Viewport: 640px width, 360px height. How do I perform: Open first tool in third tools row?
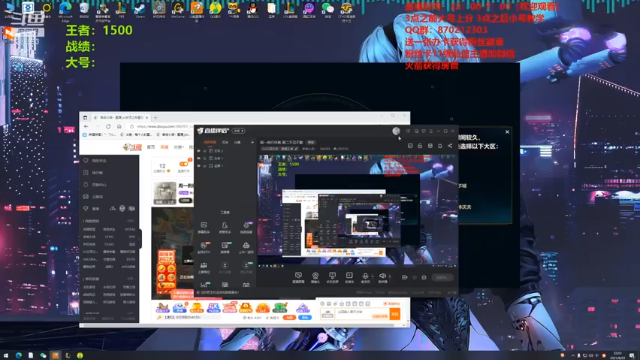(204, 267)
